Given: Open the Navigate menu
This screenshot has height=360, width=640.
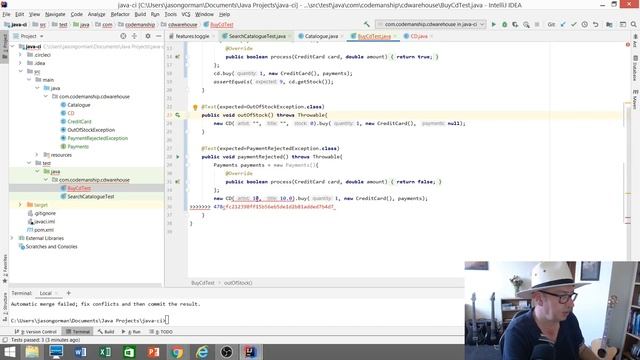Looking at the screenshot, I should click(x=55, y=14).
